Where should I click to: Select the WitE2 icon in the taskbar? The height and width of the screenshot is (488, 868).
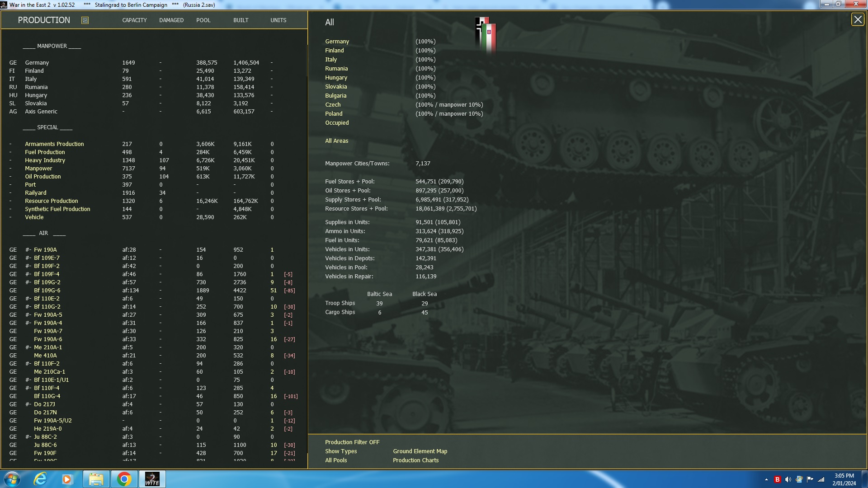tap(152, 479)
